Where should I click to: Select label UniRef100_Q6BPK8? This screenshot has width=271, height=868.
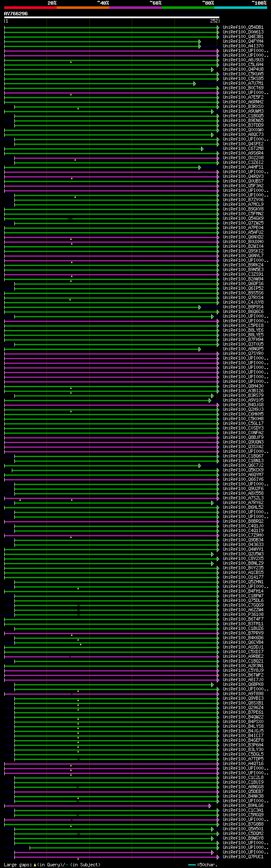coord(243,685)
